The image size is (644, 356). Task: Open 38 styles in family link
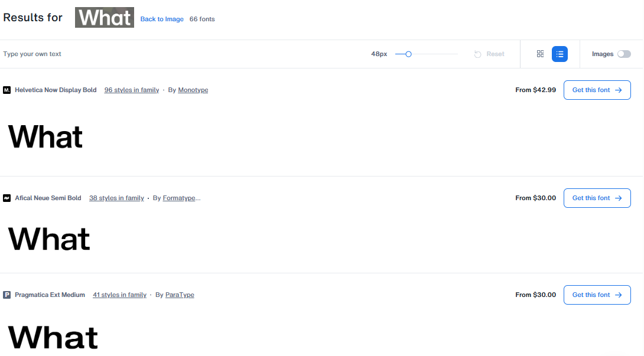click(x=116, y=198)
